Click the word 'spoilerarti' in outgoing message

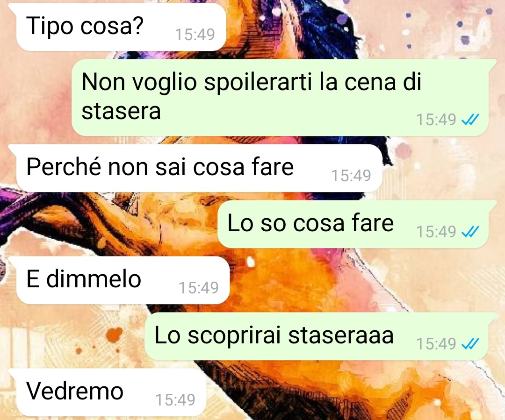point(258,83)
